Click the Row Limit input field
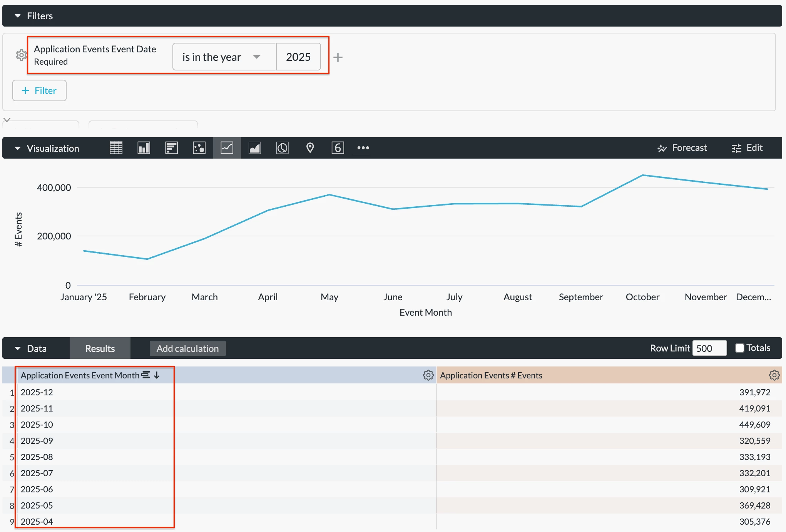Viewport: 786px width, 532px height. 709,348
